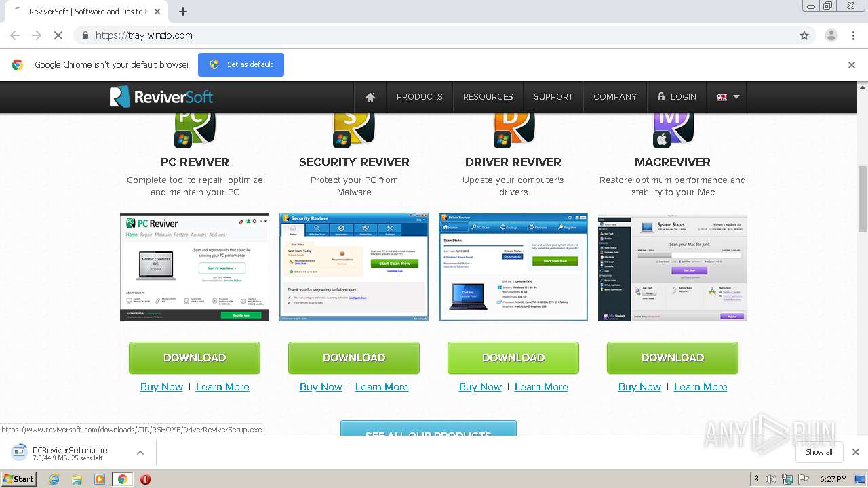
Task: Bookmark this page with the star icon
Action: tap(804, 35)
